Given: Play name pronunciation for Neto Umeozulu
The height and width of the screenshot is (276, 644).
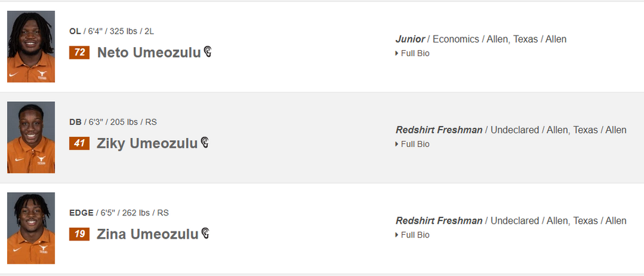Looking at the screenshot, I should pyautogui.click(x=207, y=52).
